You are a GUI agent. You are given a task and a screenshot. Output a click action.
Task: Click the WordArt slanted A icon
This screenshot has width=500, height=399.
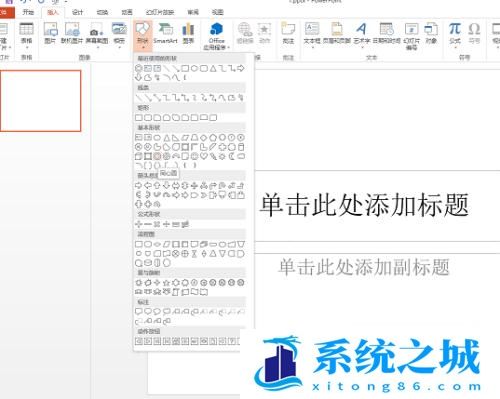361,29
